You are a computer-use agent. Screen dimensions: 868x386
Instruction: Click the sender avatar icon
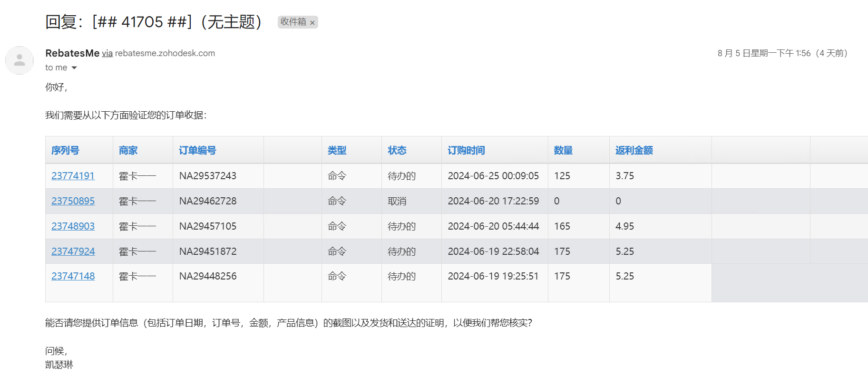[x=20, y=60]
